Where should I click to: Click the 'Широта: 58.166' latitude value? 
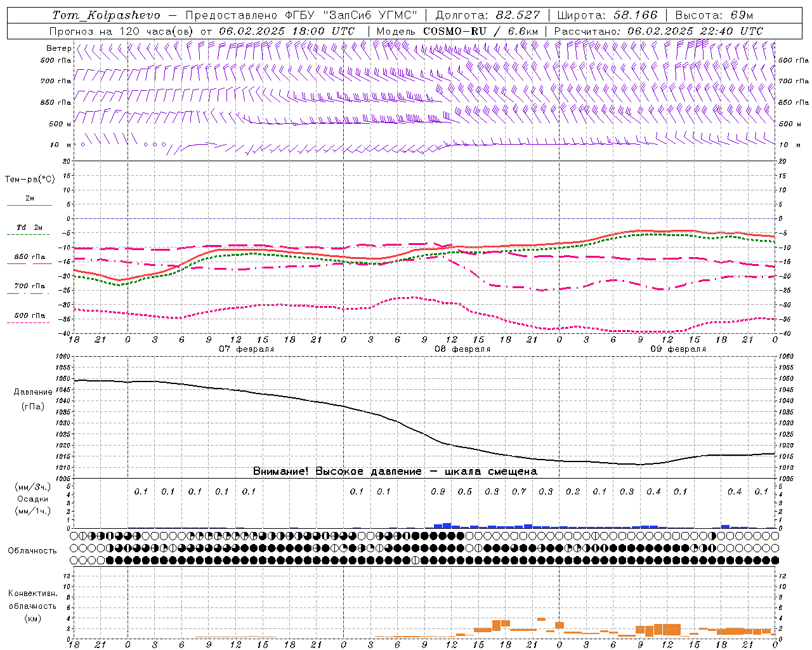tap(608, 15)
